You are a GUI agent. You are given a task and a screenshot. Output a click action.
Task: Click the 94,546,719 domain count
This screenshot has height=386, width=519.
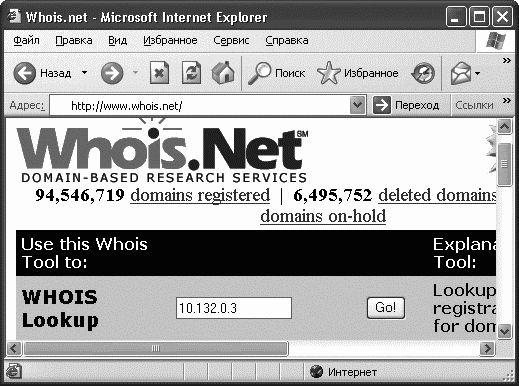[x=80, y=195]
